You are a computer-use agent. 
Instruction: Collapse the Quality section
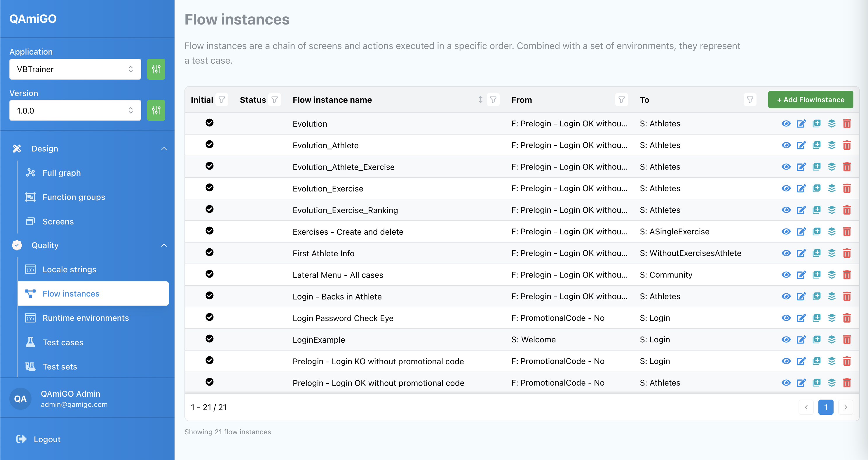click(164, 245)
